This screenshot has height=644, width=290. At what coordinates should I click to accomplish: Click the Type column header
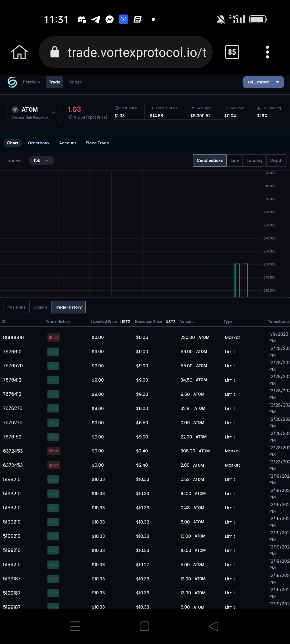[x=228, y=321]
